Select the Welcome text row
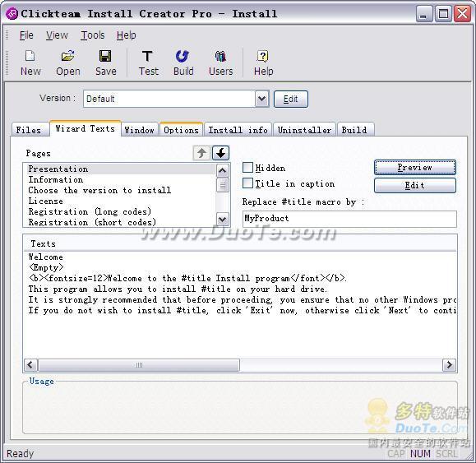The width and height of the screenshot is (476, 463). coord(240,257)
